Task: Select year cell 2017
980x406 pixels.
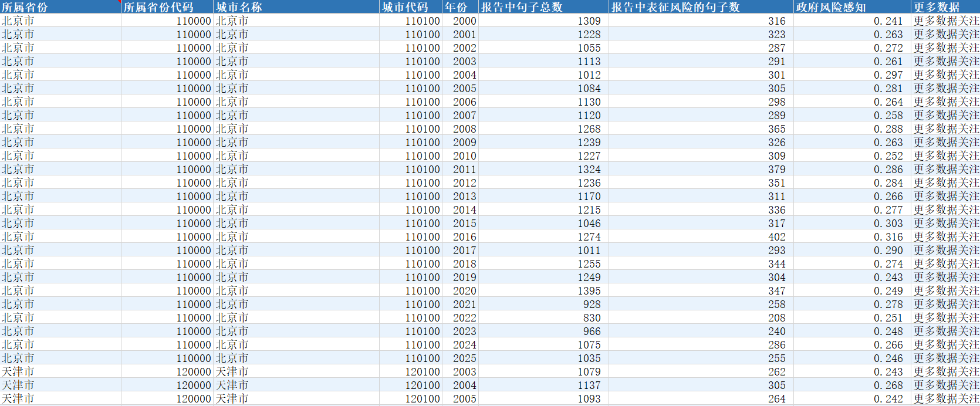Action: [x=465, y=250]
